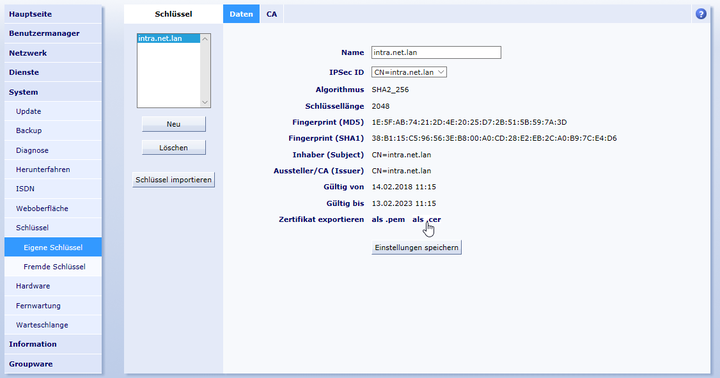Open the ISDN settings page
Image resolution: width=720 pixels, height=378 pixels.
coord(53,189)
